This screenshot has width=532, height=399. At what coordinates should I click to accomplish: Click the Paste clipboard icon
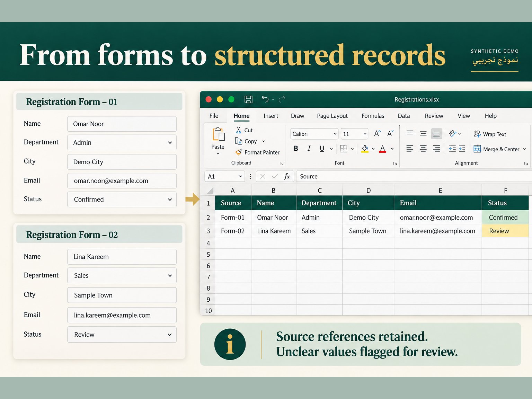218,134
